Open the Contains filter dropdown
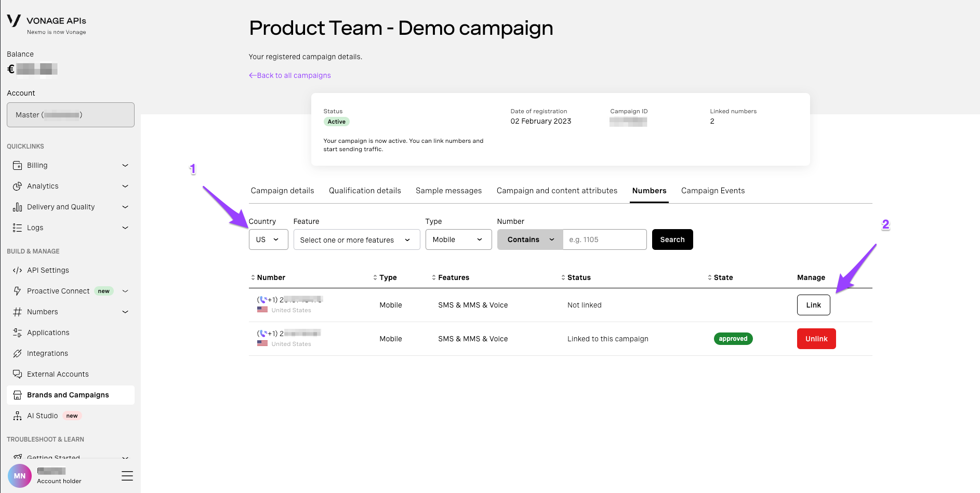The width and height of the screenshot is (980, 493). pos(530,239)
